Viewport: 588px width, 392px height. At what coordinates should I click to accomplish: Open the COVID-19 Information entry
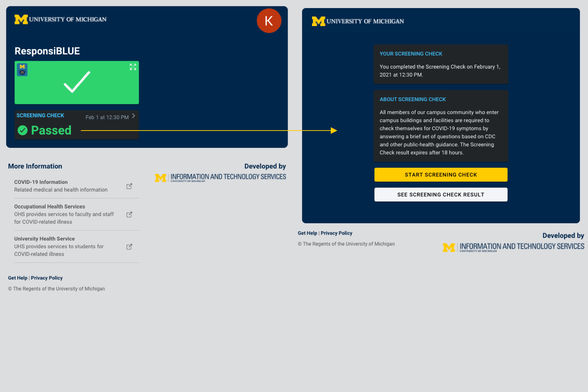click(76, 186)
